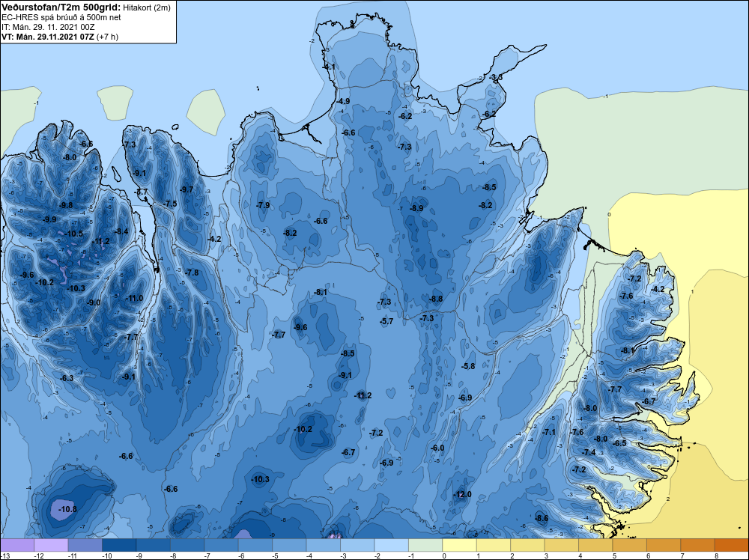
Task: Click the -9.0 temperature reading
Action: tap(94, 302)
